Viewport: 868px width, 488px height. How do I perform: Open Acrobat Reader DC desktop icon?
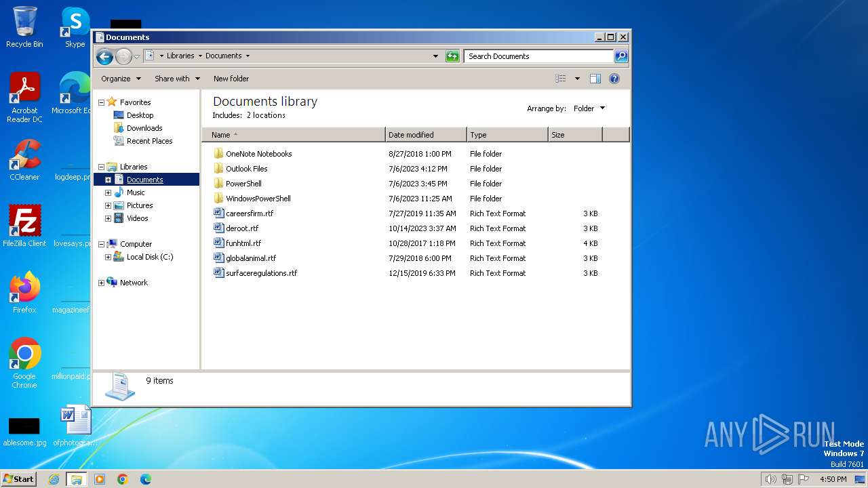point(24,98)
